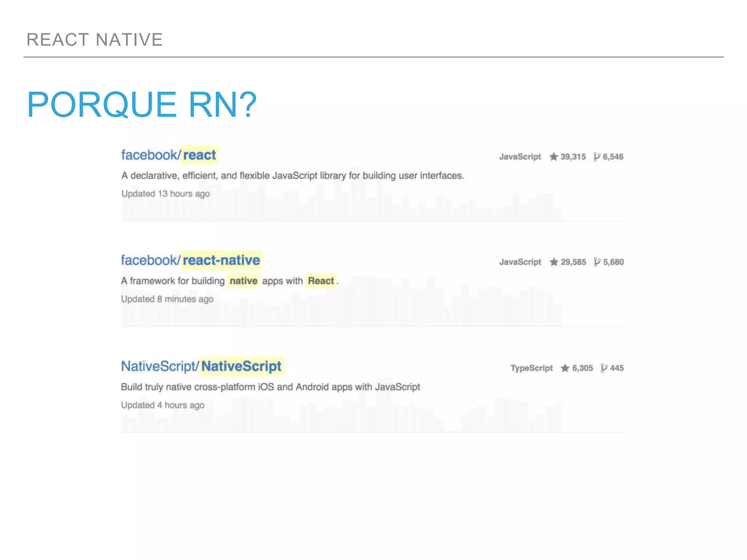Image resolution: width=747 pixels, height=560 pixels.
Task: Click the 6,305 star count
Action: [582, 368]
